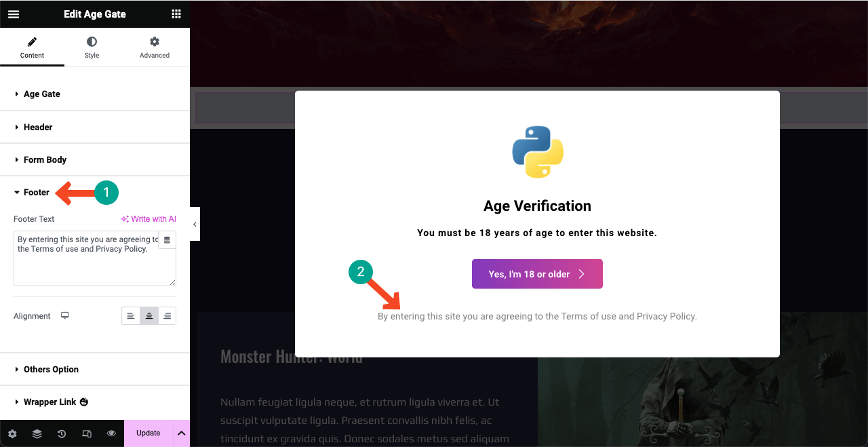This screenshot has height=447, width=868.
Task: Open the Navigator layers icon
Action: [x=37, y=433]
